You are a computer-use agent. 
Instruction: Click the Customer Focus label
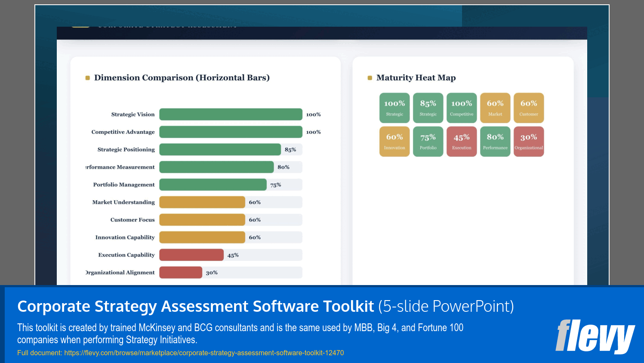point(132,220)
